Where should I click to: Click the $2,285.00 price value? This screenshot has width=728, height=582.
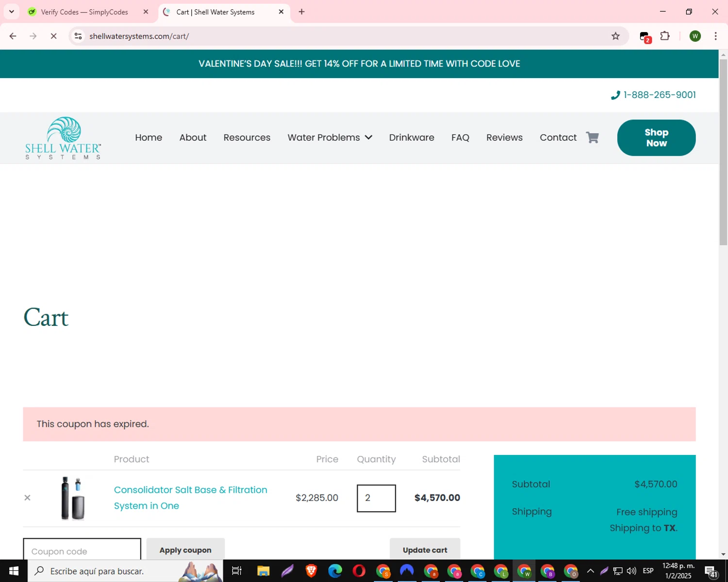317,498
